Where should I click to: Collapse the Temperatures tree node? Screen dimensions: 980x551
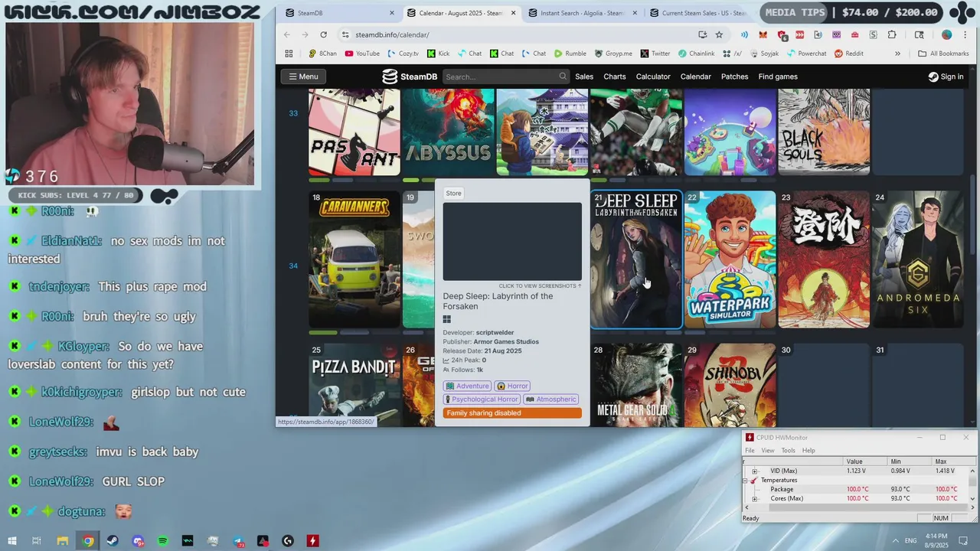745,481
